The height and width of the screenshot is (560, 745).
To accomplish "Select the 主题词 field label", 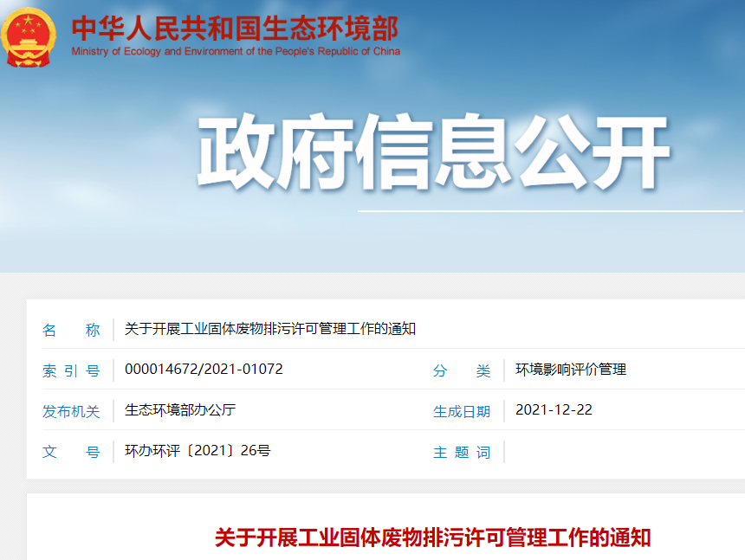I will 462,452.
